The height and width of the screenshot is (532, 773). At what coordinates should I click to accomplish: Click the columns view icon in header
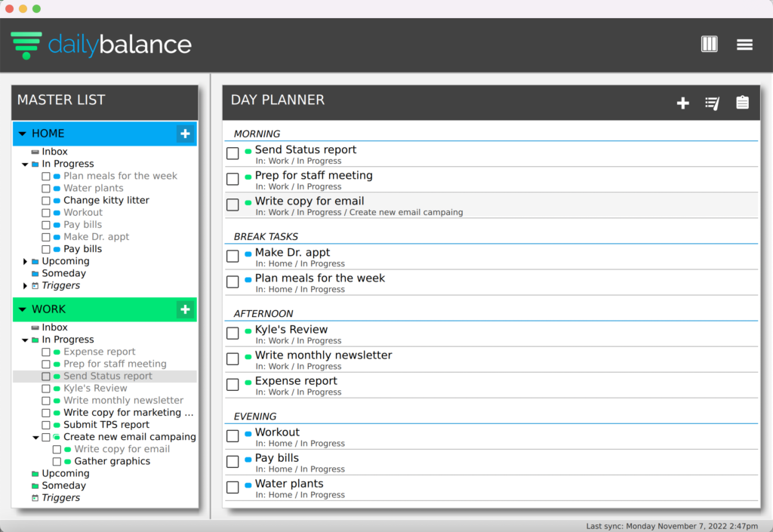coord(709,45)
